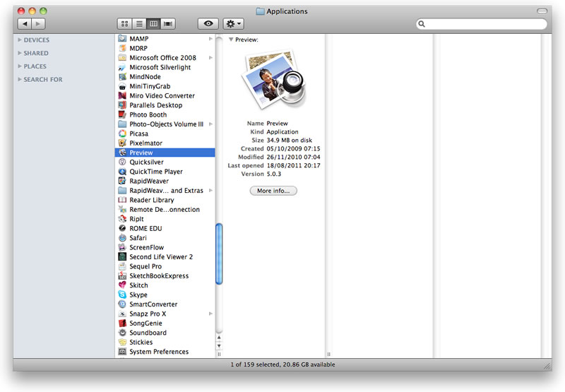Click in the Finder search field
The height and width of the screenshot is (392, 565).
[484, 24]
